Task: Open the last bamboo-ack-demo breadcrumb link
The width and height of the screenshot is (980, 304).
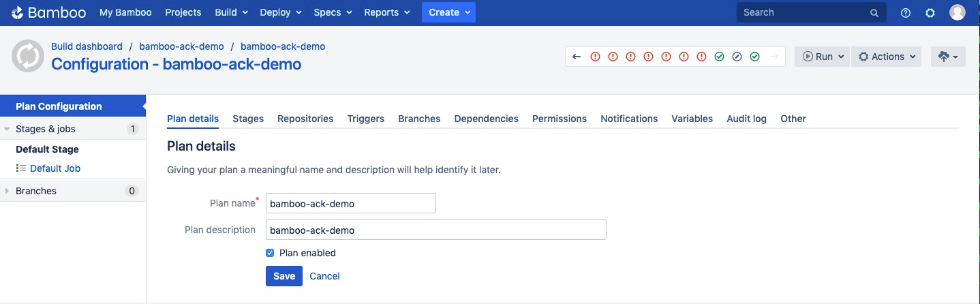Action: (x=283, y=46)
